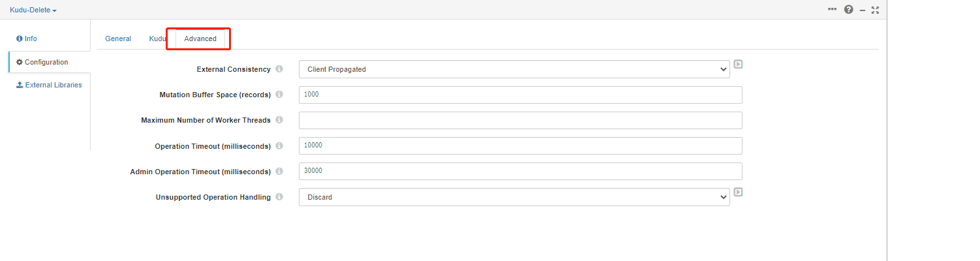The image size is (980, 261).
Task: Open the help question mark icon
Action: point(849,10)
